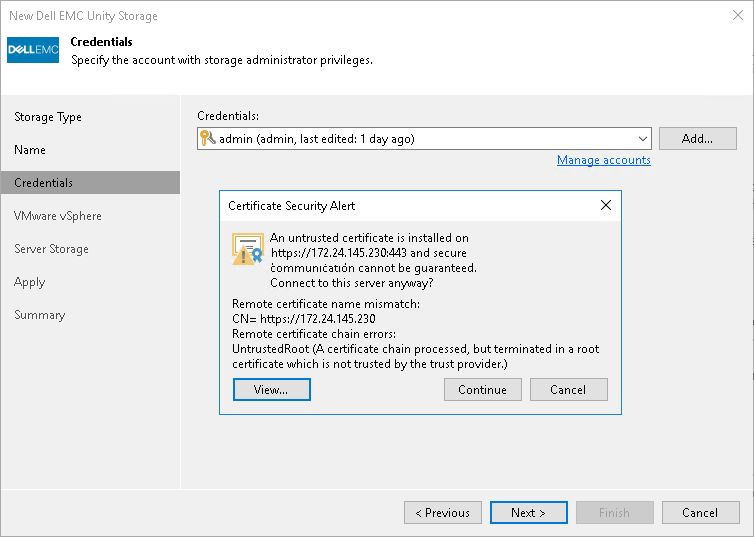754x537 pixels.
Task: Go to the Name wizard step
Action: pos(30,150)
